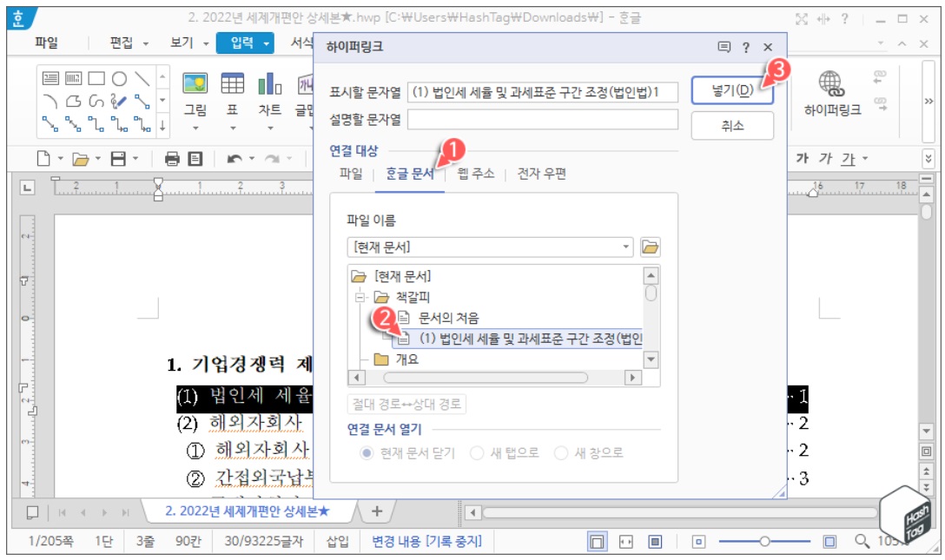Select [현재 문서] root tree node
This screenshot has width=945, height=560.
pyautogui.click(x=403, y=276)
